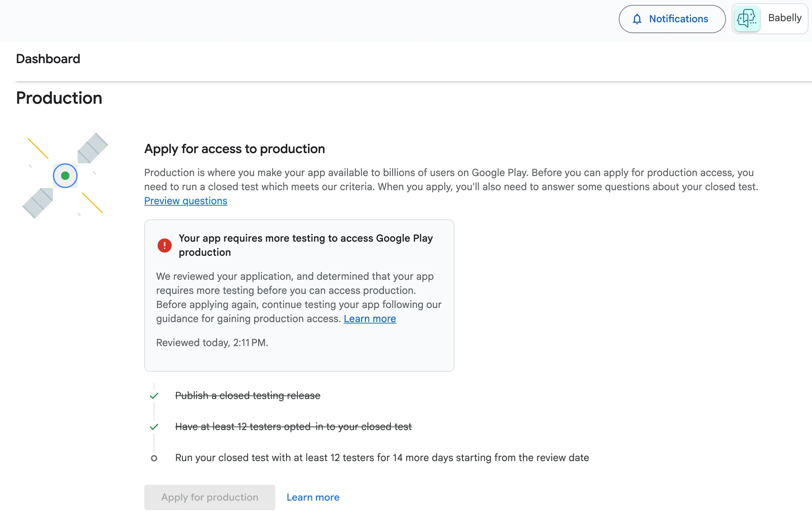Screen dimensions: 812x520
Task: Toggle the completed closed testing release item
Action: point(248,395)
